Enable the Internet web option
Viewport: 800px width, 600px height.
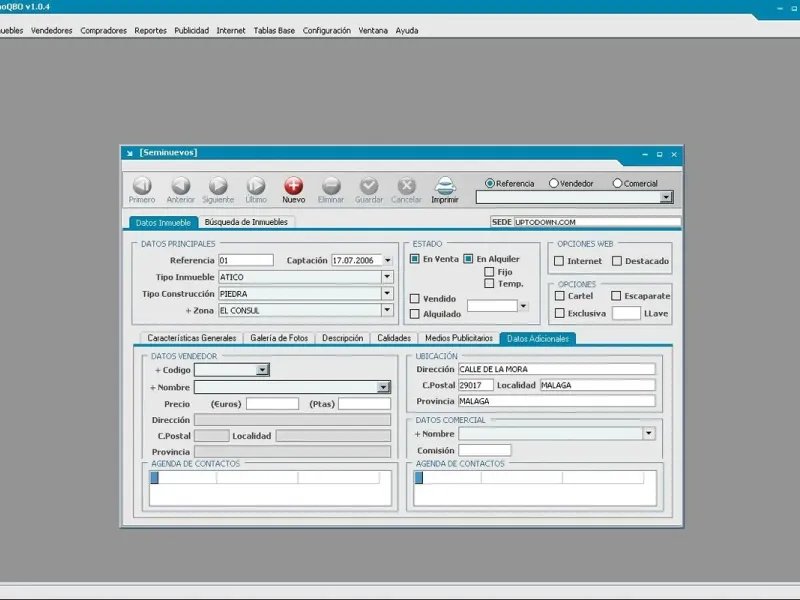coord(559,261)
